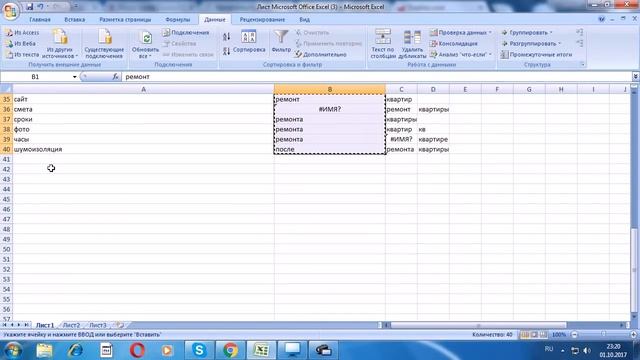Open the Structure (Структура) group dialog launcher
The width and height of the screenshot is (640, 360).
click(582, 65)
